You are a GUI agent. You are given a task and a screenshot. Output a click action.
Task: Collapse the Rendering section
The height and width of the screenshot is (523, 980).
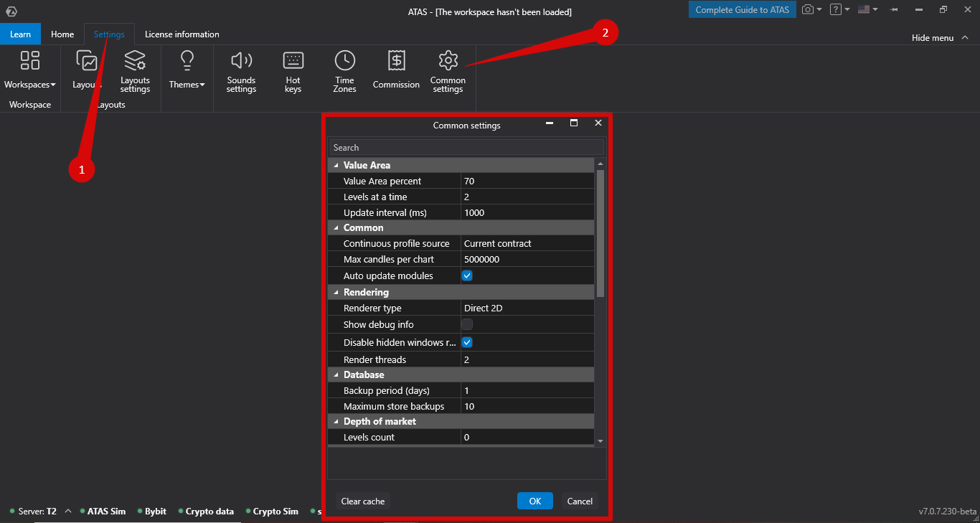336,292
